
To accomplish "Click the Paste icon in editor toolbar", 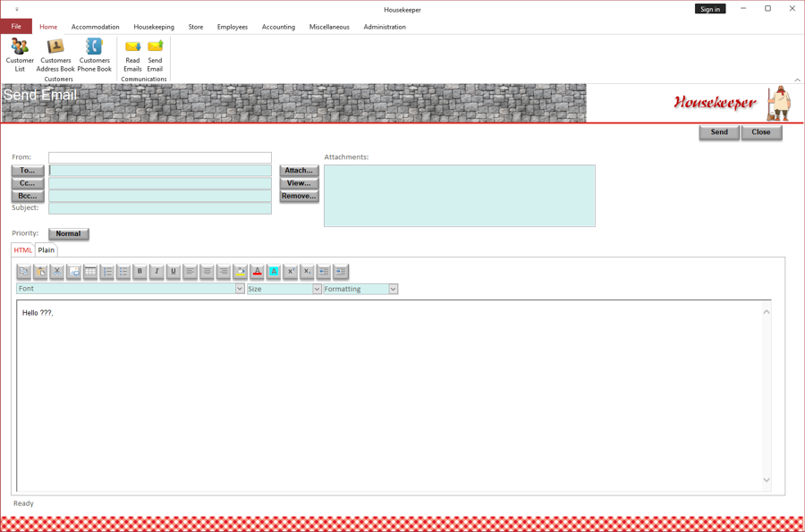I will 40,272.
